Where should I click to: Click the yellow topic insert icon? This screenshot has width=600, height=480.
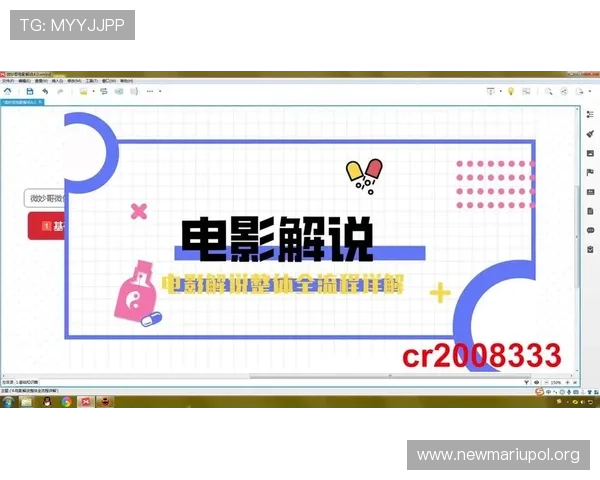(83, 91)
